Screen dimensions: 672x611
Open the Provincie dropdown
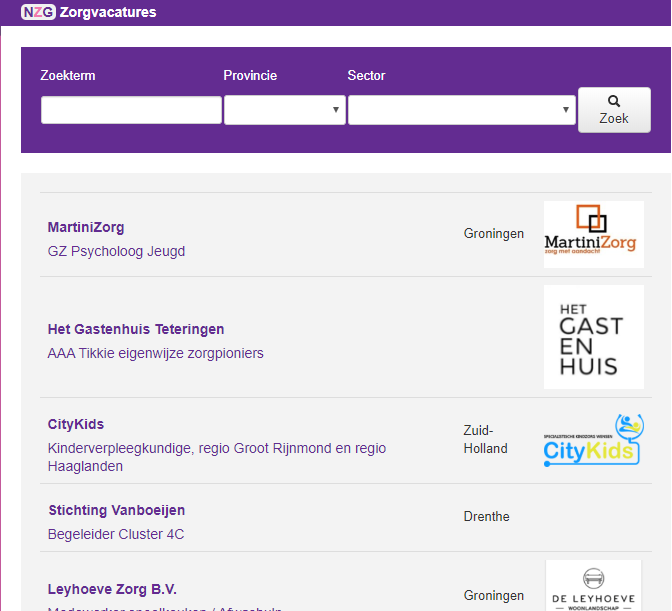point(285,110)
